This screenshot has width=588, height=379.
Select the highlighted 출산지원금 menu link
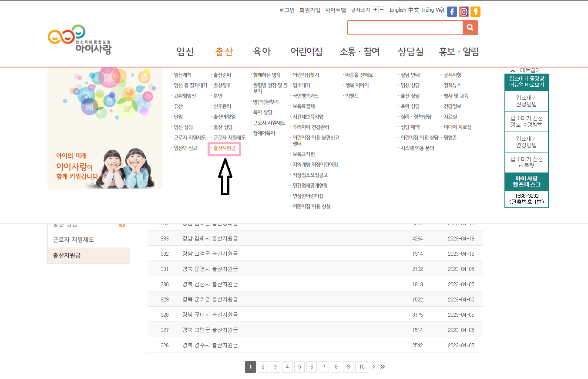(x=224, y=149)
